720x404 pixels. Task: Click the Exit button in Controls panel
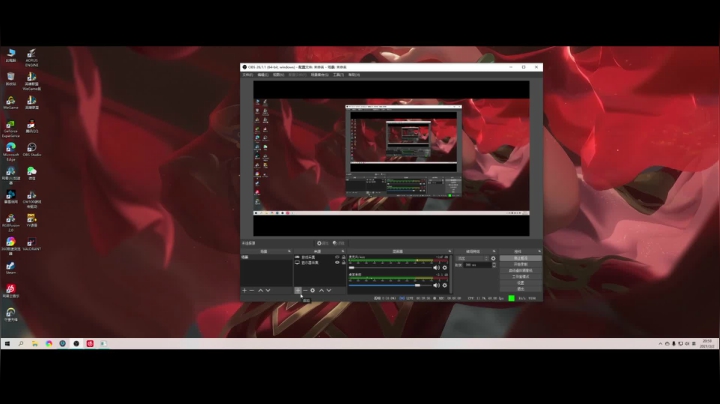(x=520, y=289)
